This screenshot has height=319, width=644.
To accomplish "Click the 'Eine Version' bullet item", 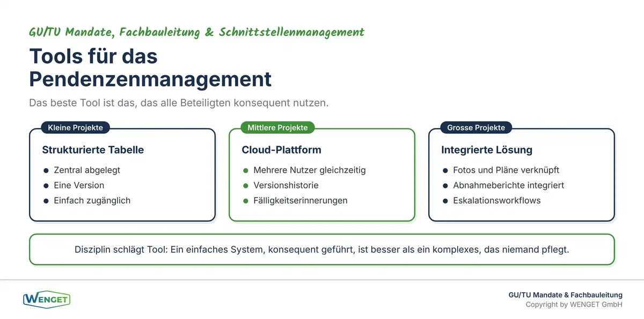I will point(74,185).
